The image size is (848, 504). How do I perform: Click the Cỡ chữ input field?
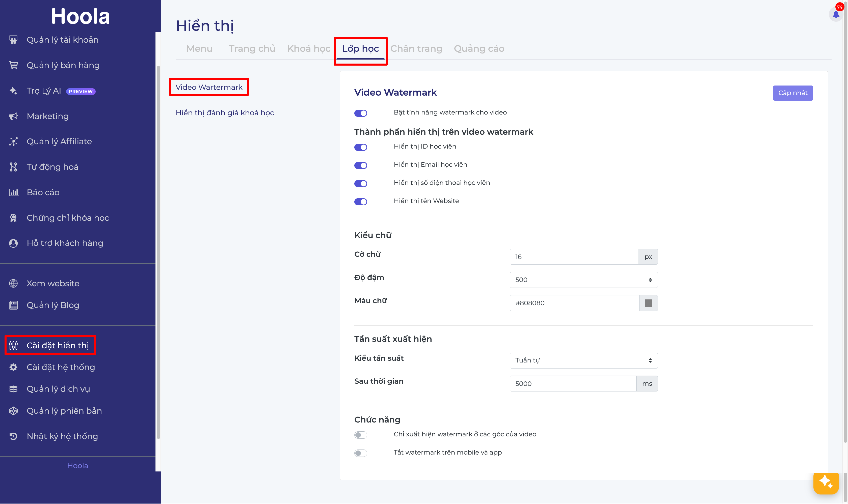click(574, 257)
